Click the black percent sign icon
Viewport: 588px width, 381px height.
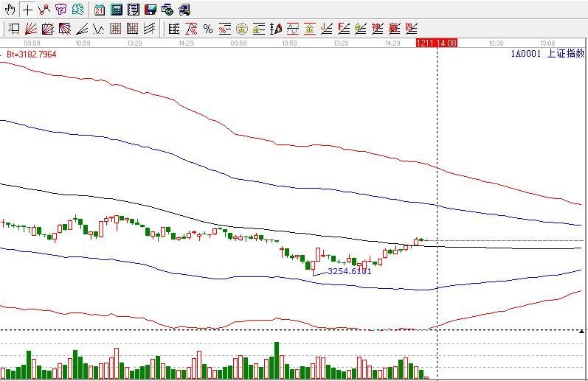208,29
